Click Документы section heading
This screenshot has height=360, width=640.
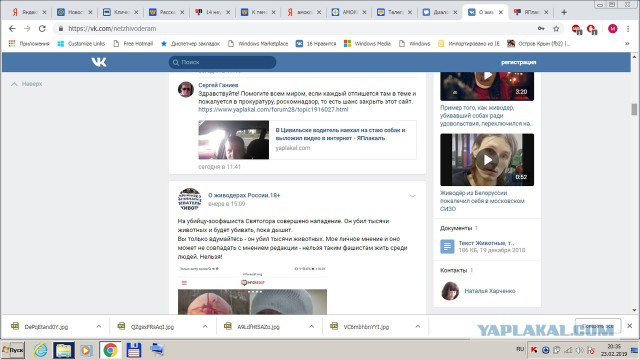tap(456, 228)
